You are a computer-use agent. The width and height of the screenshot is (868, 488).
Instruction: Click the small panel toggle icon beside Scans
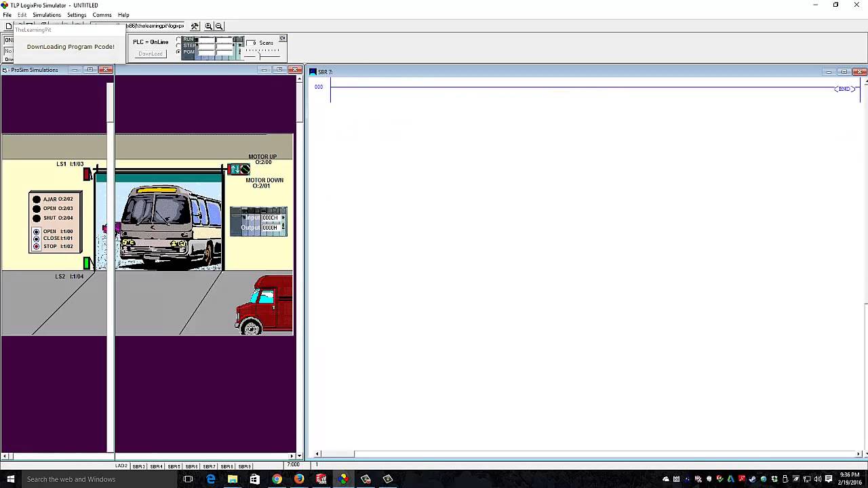coord(283,38)
